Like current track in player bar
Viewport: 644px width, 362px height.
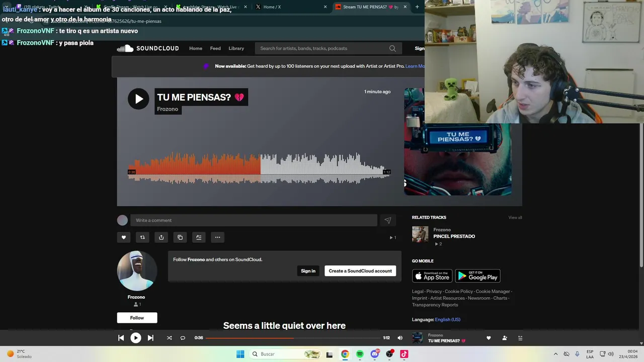click(489, 338)
